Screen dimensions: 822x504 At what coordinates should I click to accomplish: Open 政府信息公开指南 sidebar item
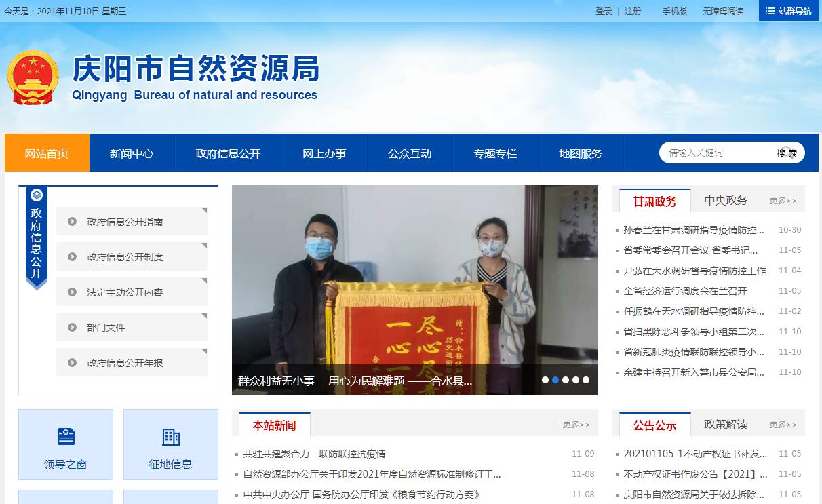click(132, 222)
